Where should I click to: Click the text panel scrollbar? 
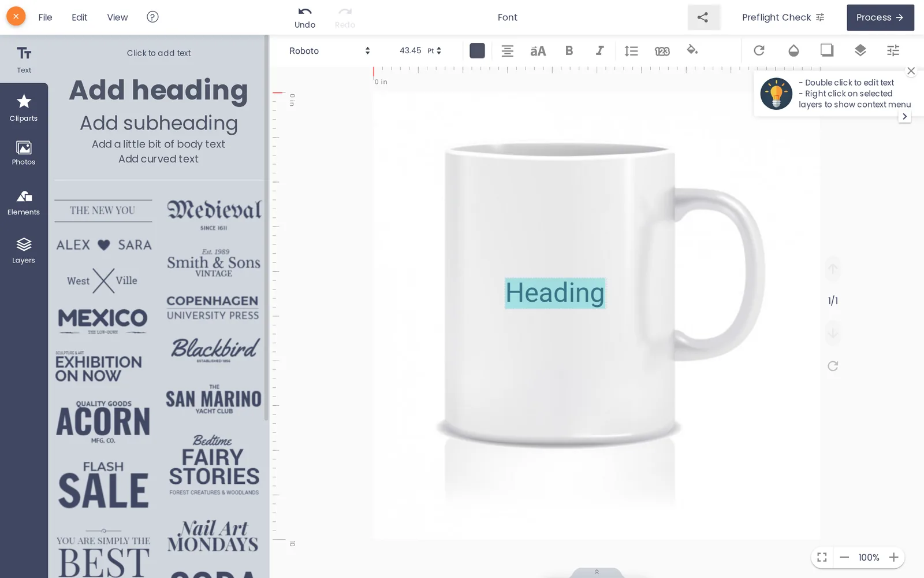[266, 228]
